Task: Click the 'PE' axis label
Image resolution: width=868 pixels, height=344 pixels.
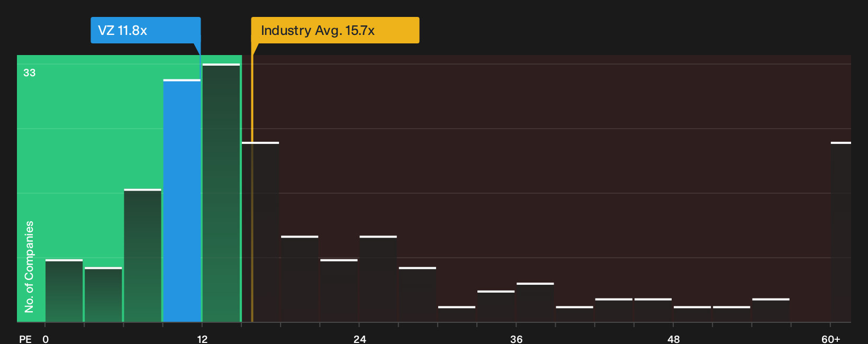Action: point(25,339)
